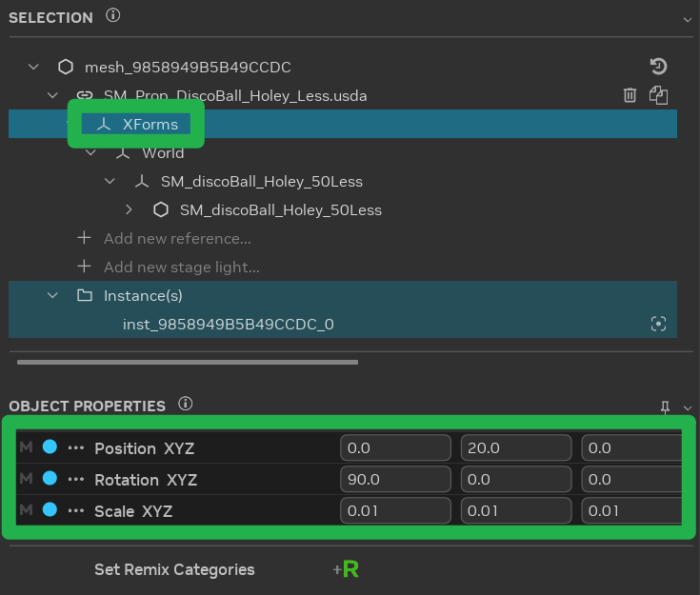Screen dimensions: 700x595
Task: Toggle the blue override dot for Scale XYZ
Action: pyautogui.click(x=50, y=510)
